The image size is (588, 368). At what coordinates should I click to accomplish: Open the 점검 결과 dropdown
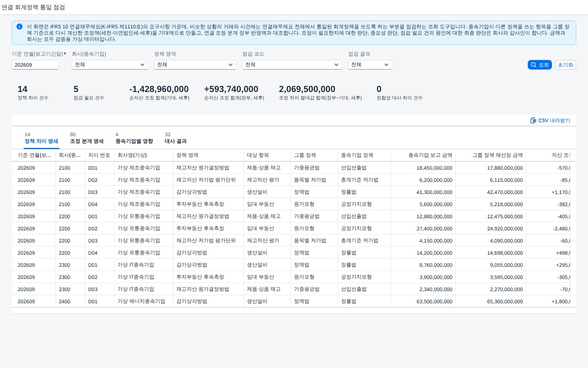[370, 65]
